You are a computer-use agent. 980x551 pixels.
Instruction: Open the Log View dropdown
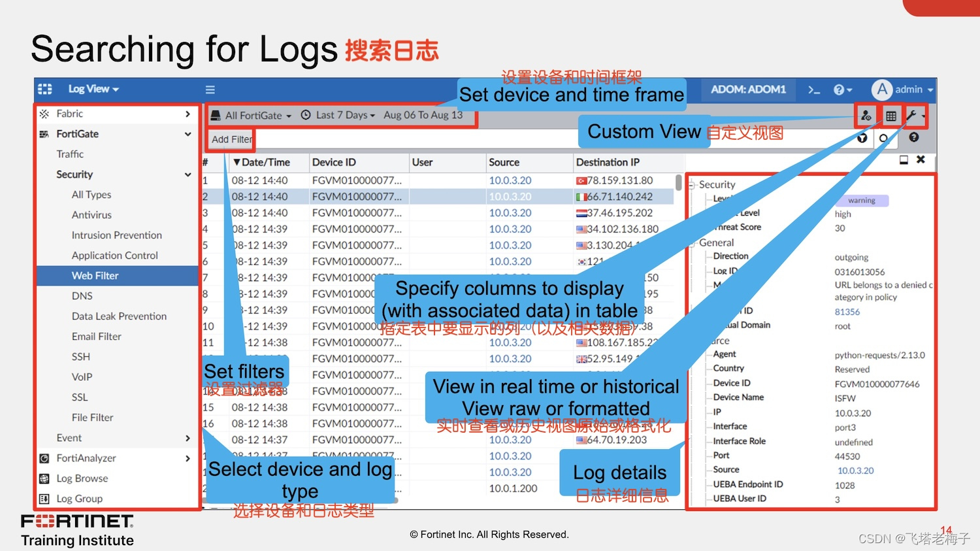[93, 89]
